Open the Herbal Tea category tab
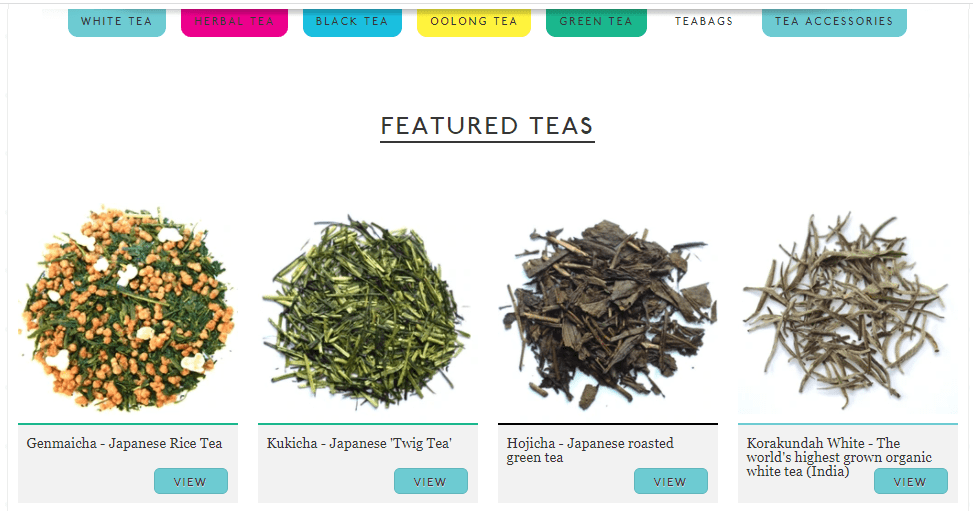 (234, 22)
